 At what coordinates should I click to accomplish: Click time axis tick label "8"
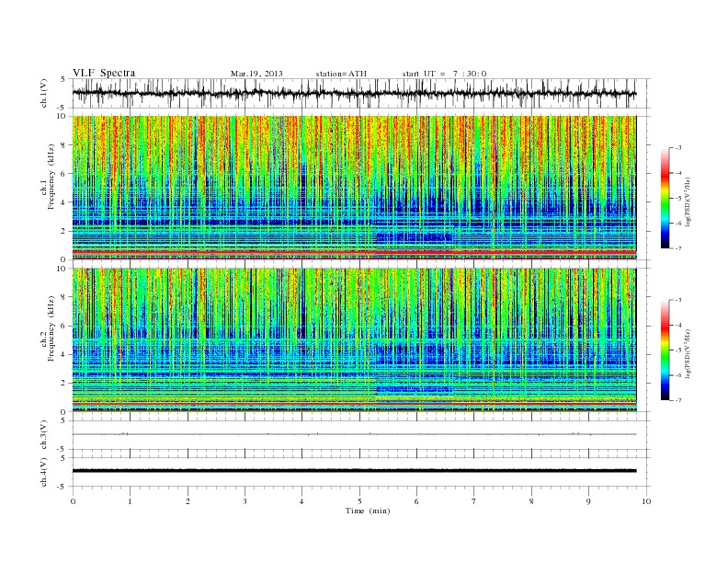(x=531, y=501)
